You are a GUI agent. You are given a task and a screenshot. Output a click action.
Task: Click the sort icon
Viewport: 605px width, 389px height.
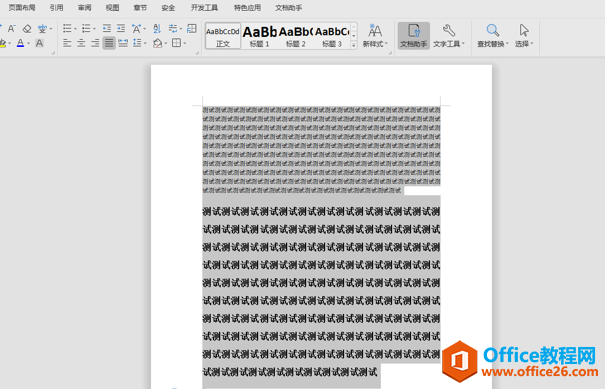click(157, 29)
